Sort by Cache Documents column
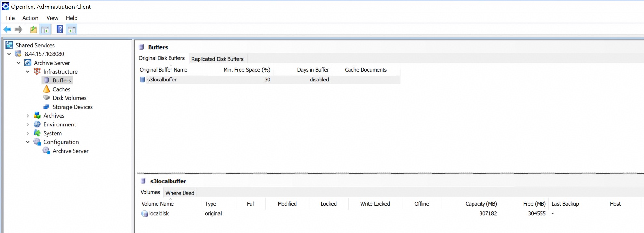644x233 pixels. coord(366,70)
